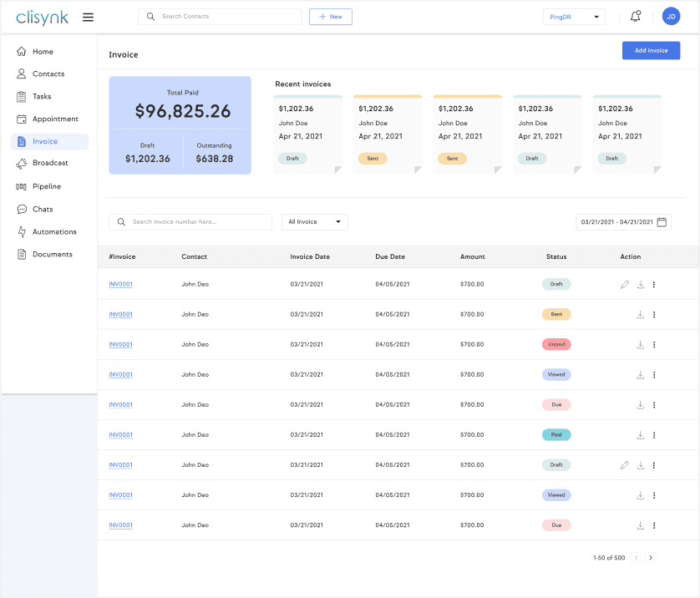Image resolution: width=700 pixels, height=598 pixels.
Task: Download the invoice with Unpaid status
Action: pyautogui.click(x=640, y=345)
